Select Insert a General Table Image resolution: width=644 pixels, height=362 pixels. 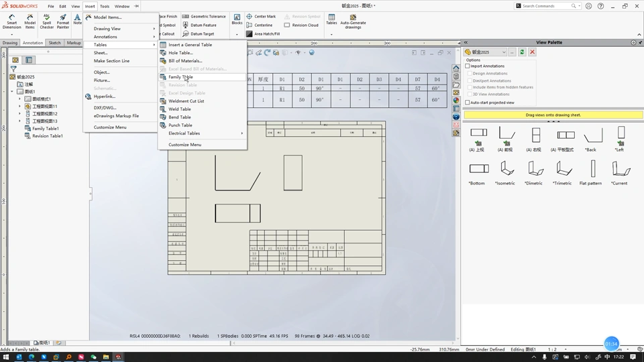pos(202,45)
